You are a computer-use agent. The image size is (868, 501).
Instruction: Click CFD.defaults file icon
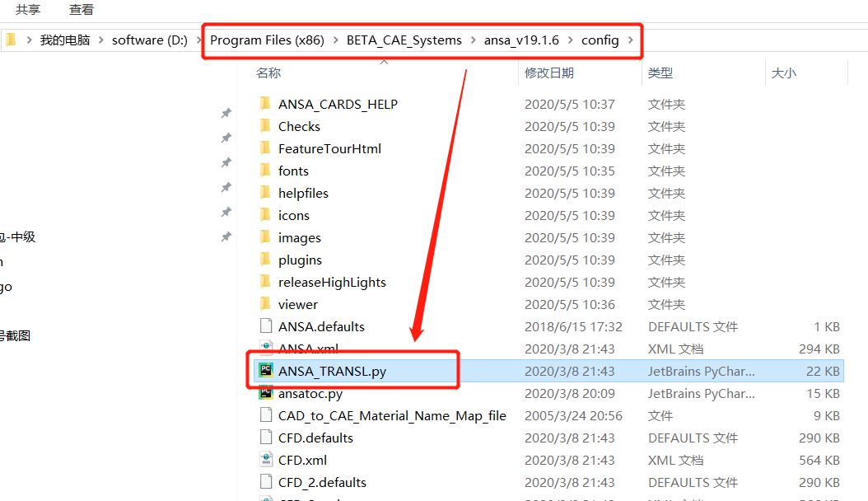coord(266,437)
